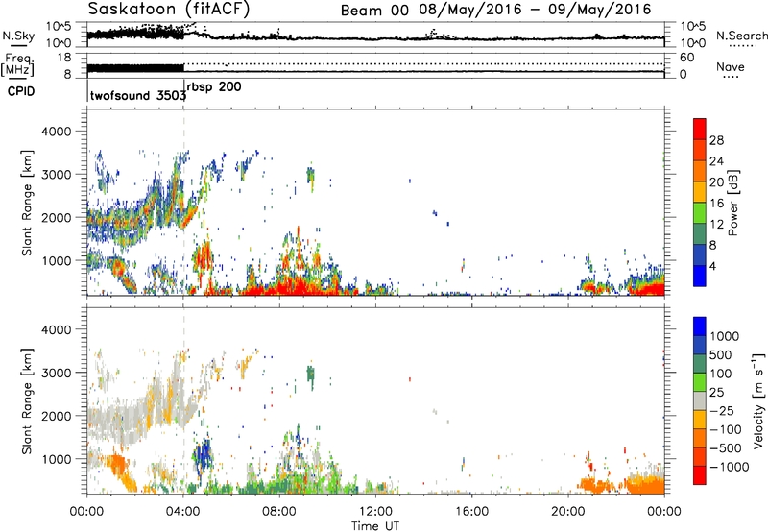Click the gray -25 to 25 Velocity color bar segment
Image resolution: width=768 pixels, height=532 pixels.
coord(700,400)
